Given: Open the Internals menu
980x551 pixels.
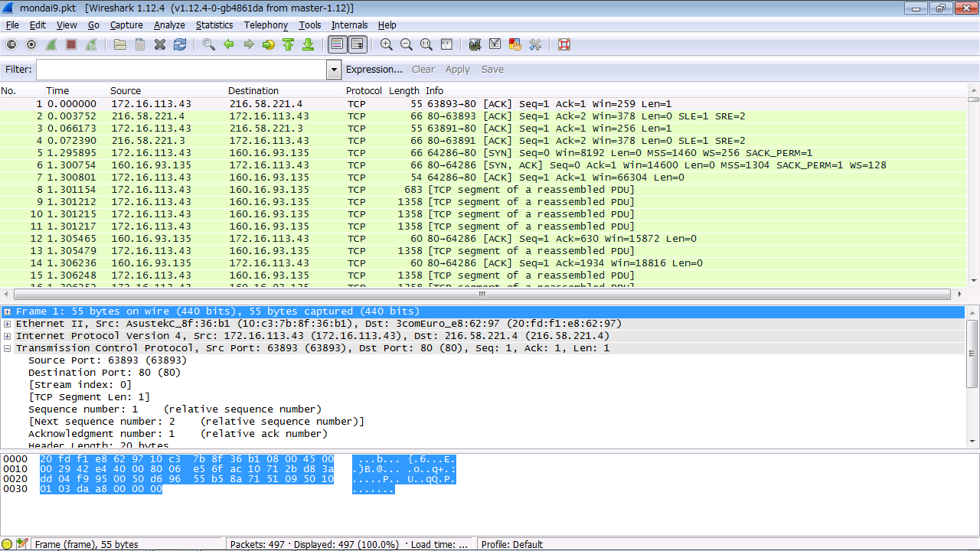Looking at the screenshot, I should point(349,25).
